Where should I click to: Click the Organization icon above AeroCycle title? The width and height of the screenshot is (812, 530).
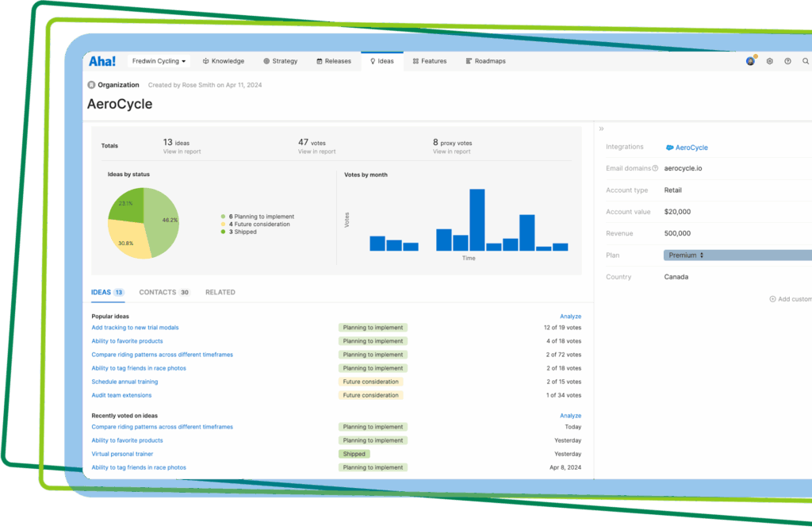point(91,85)
